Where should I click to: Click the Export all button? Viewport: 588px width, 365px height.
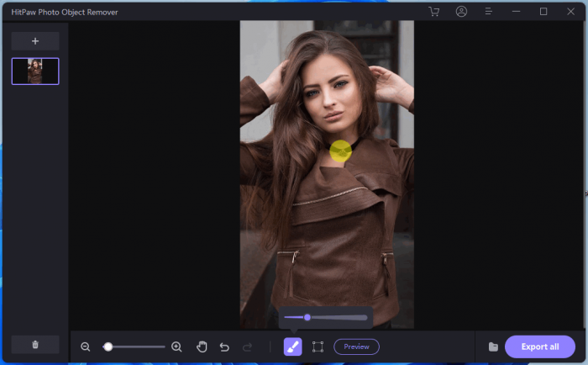point(540,346)
